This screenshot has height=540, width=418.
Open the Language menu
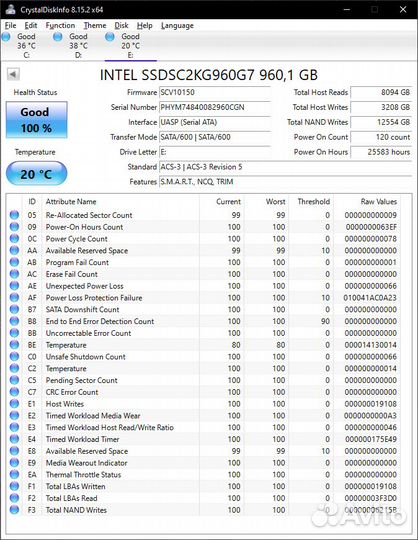(x=177, y=25)
